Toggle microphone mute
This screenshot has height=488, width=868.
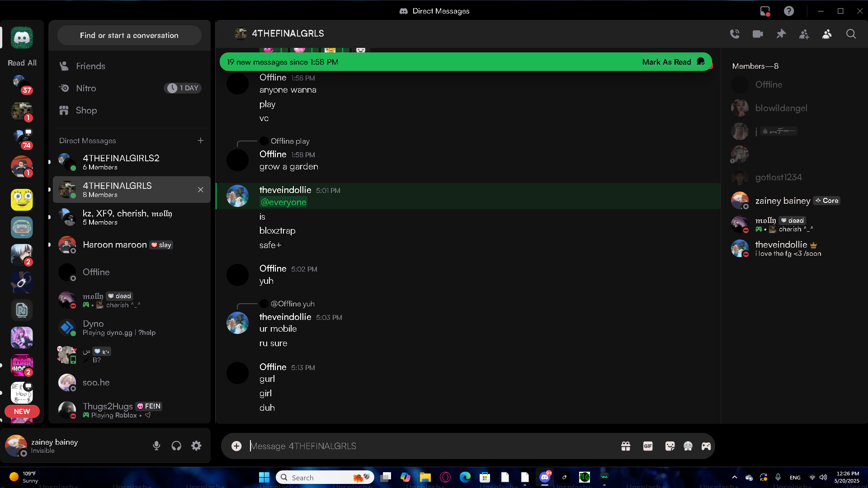click(156, 446)
